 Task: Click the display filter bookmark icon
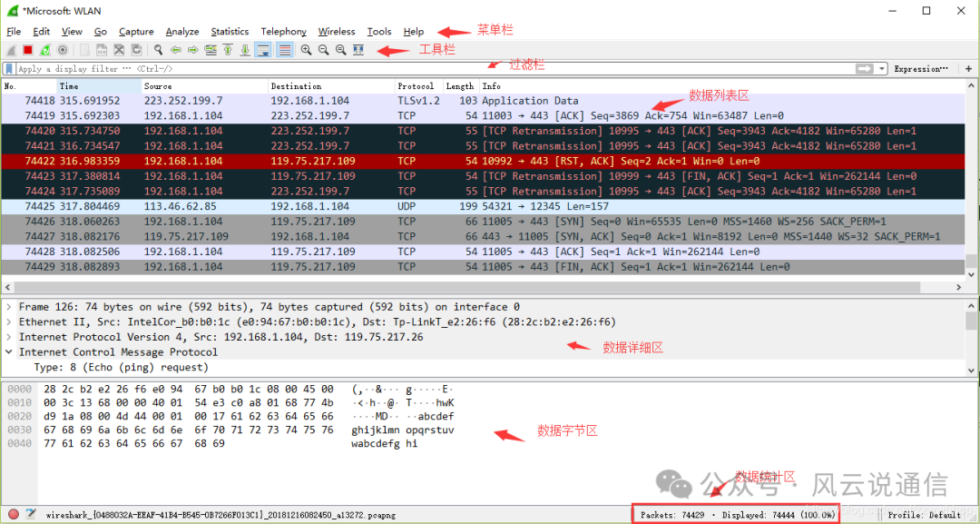tap(9, 69)
